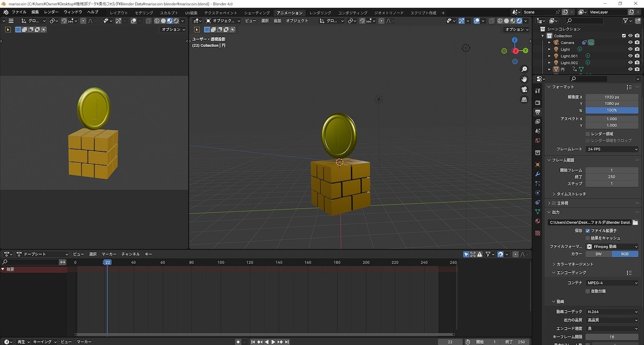Click the zoom magnifier icon in viewport

(x=524, y=69)
